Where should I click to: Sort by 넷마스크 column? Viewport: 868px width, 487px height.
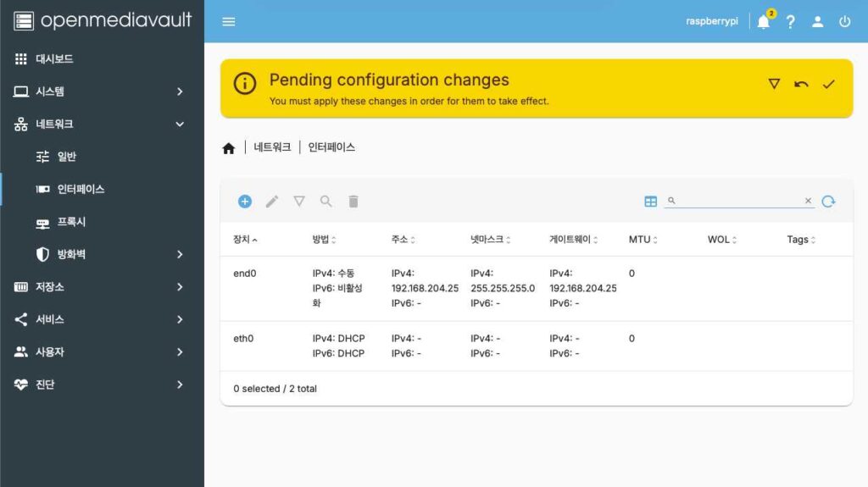491,240
